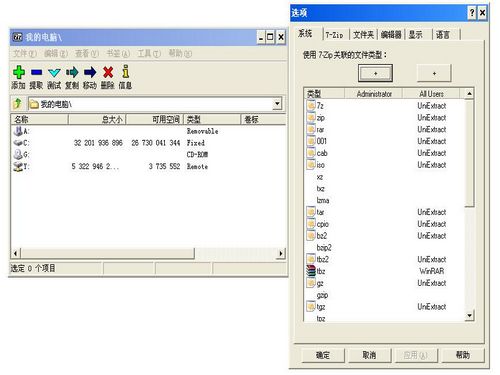The height and width of the screenshot is (375, 500).
Task: Click file type list scroll up arrow
Action: point(469,94)
